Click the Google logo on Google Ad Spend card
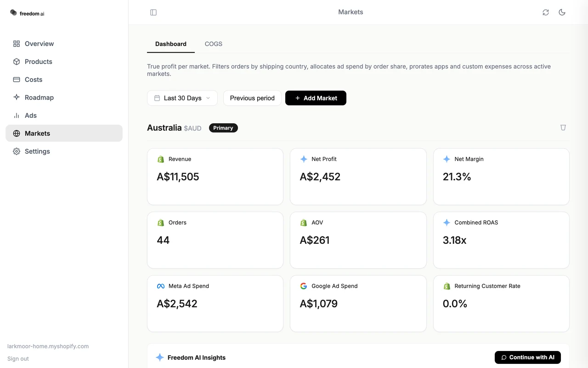 click(x=304, y=286)
